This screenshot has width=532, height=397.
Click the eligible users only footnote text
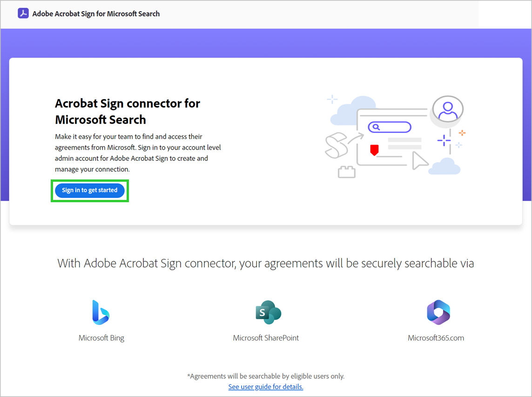266,376
